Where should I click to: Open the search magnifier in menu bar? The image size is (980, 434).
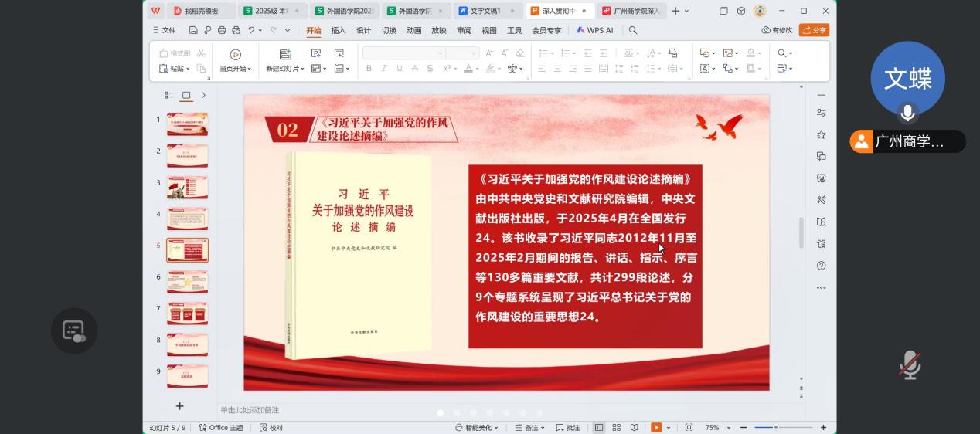click(633, 30)
